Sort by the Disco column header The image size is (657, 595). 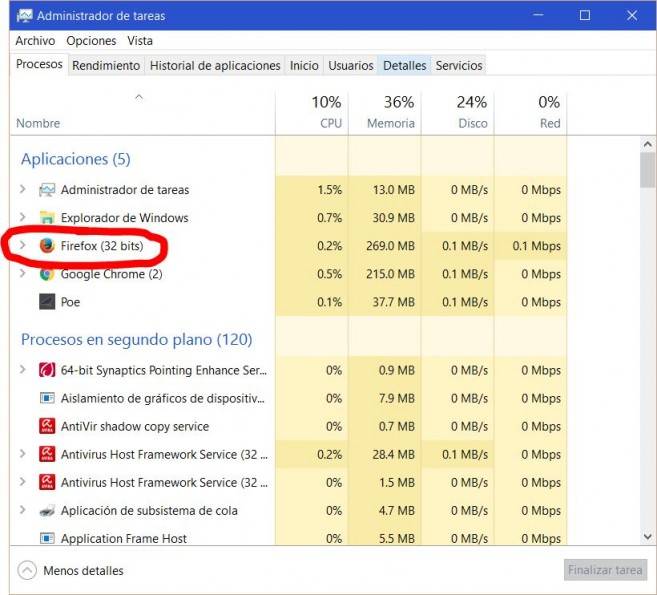[x=458, y=113]
